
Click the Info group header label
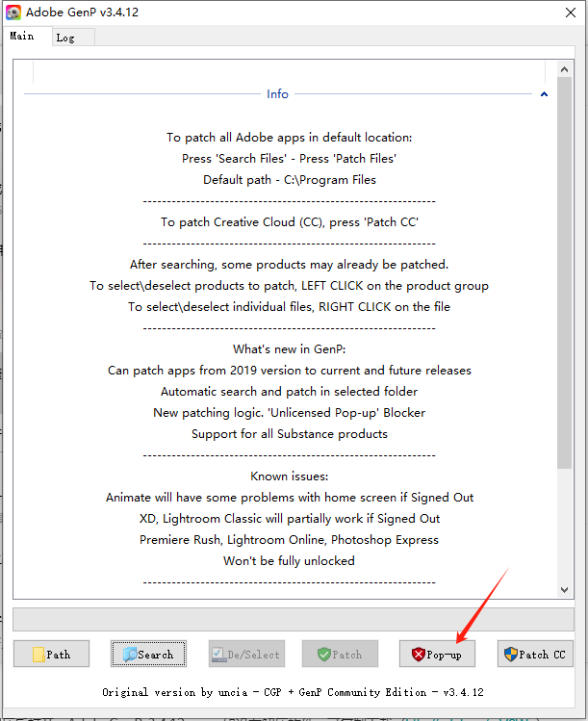[277, 94]
